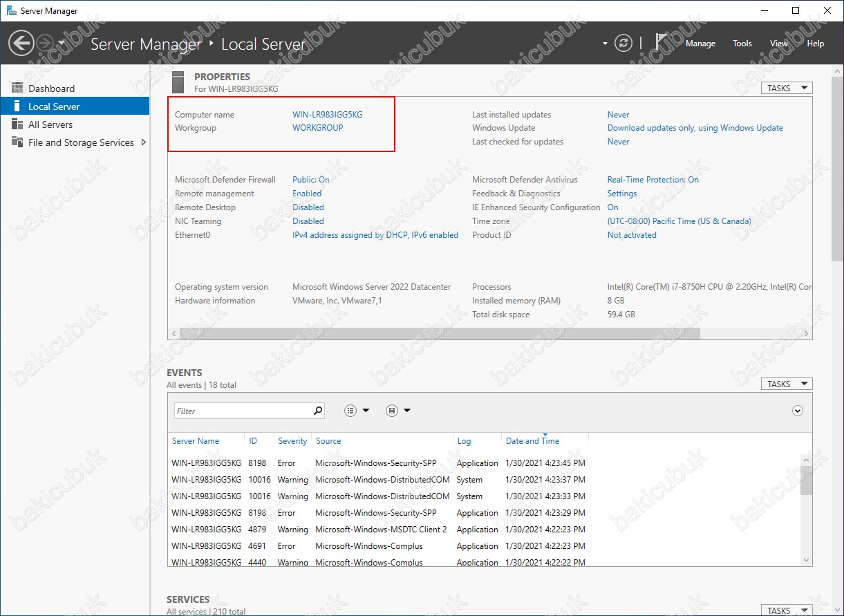Expand File and Storage Services arrow
Image resolution: width=844 pixels, height=616 pixels.
144,142
